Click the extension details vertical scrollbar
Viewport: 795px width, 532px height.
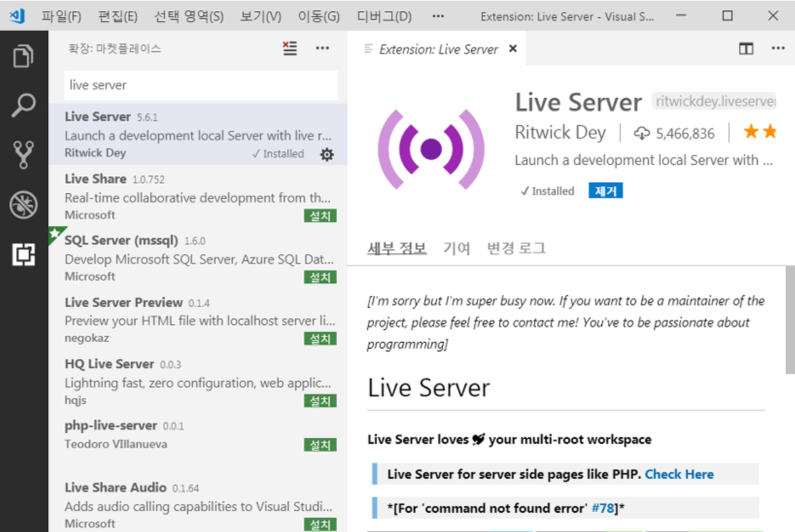(790, 319)
